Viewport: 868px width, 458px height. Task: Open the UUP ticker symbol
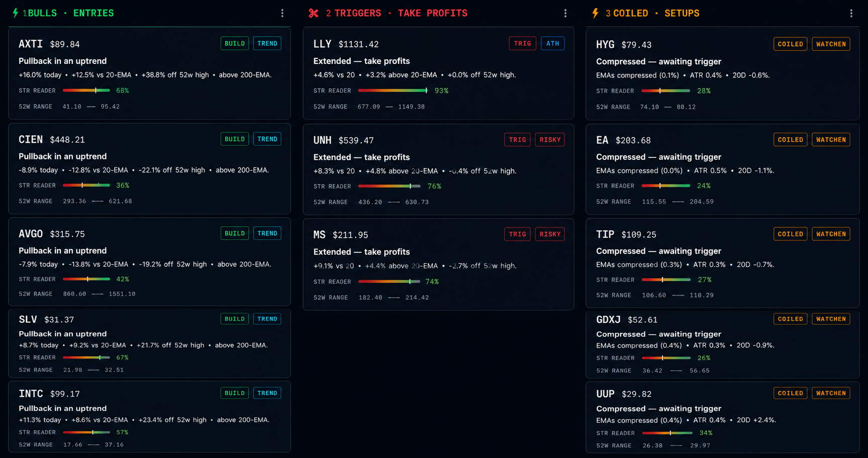click(x=605, y=394)
